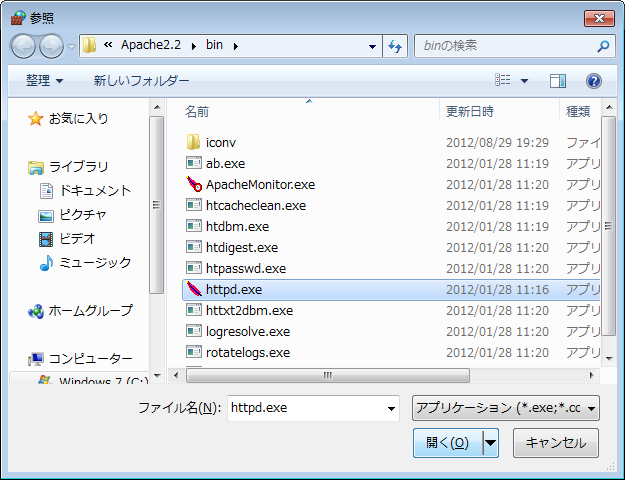Open the ファイル名 dropdown arrow
Image resolution: width=625 pixels, height=480 pixels.
tap(391, 409)
